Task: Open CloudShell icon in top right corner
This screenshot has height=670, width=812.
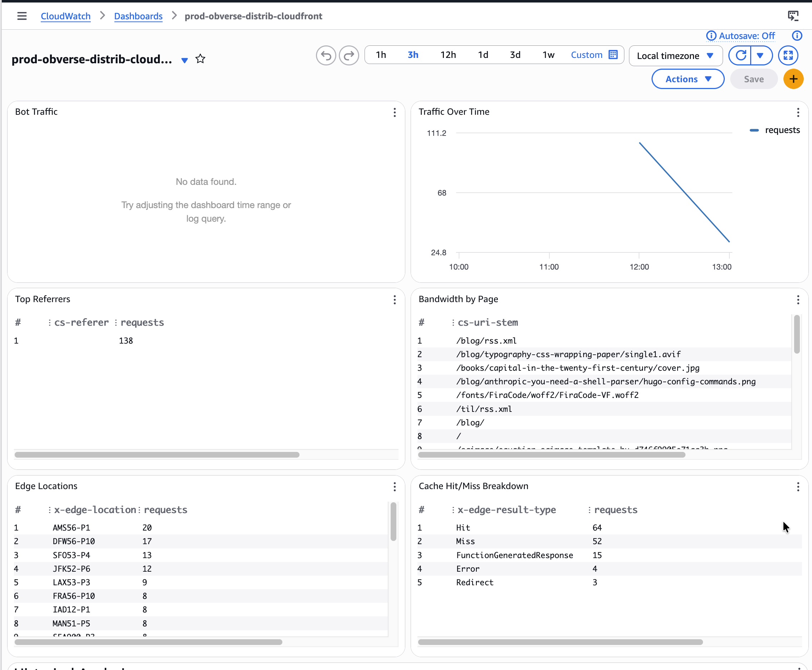Action: (x=793, y=16)
